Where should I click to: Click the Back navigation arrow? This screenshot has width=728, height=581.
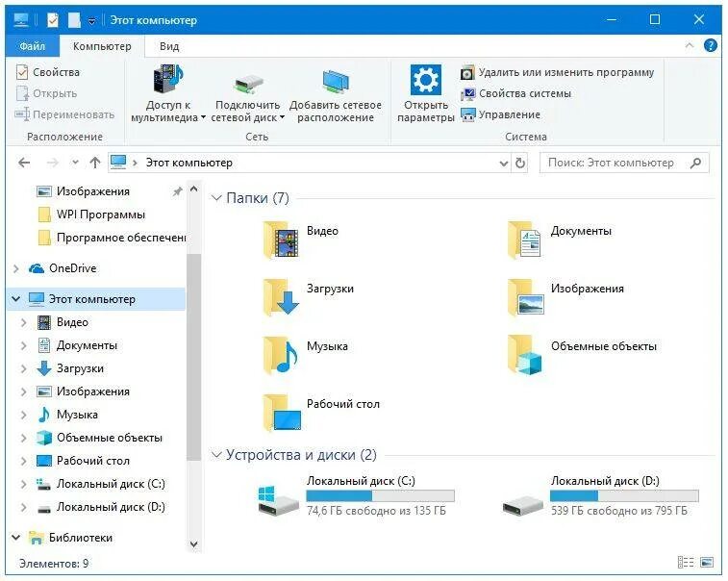pyautogui.click(x=24, y=163)
